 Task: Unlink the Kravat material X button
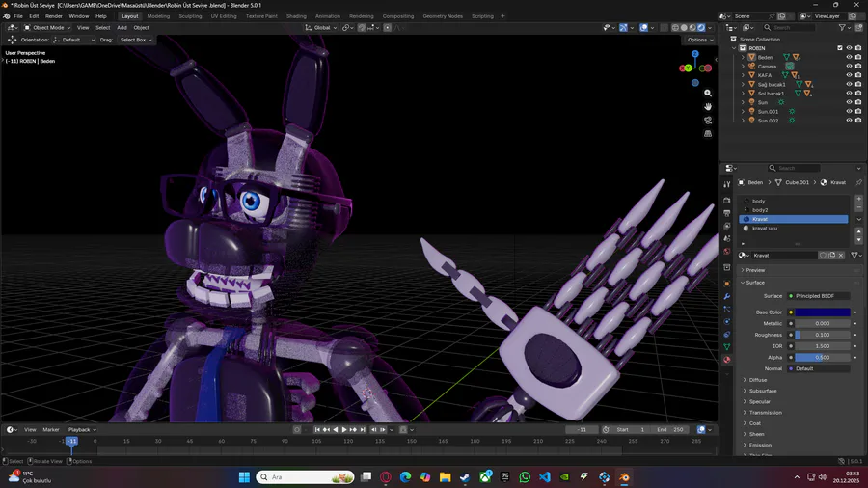click(x=841, y=255)
